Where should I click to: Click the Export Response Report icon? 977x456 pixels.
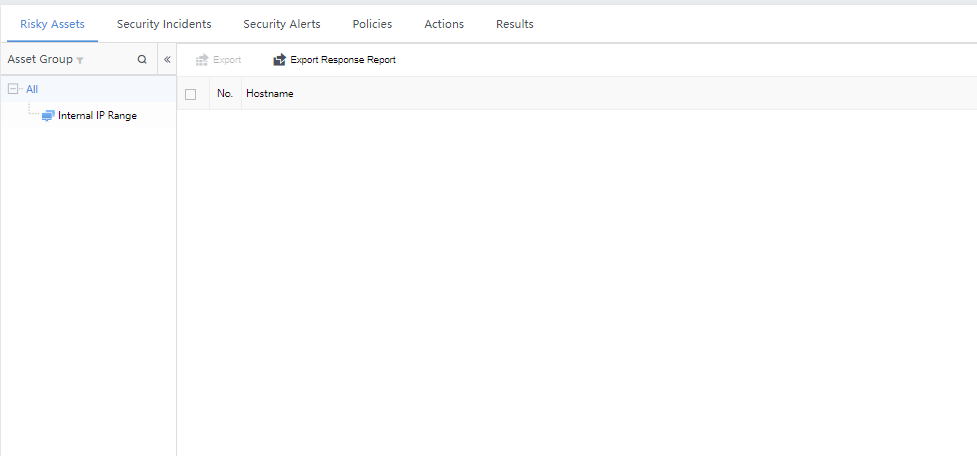[279, 60]
